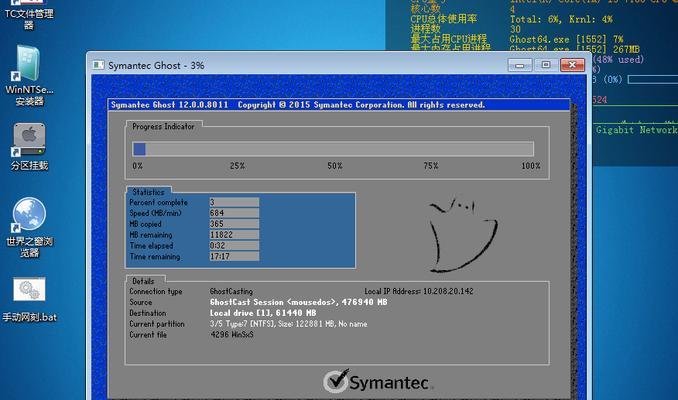This screenshot has width=678, height=400.
Task: Click the 75% mark under progress bar
Action: pos(431,166)
